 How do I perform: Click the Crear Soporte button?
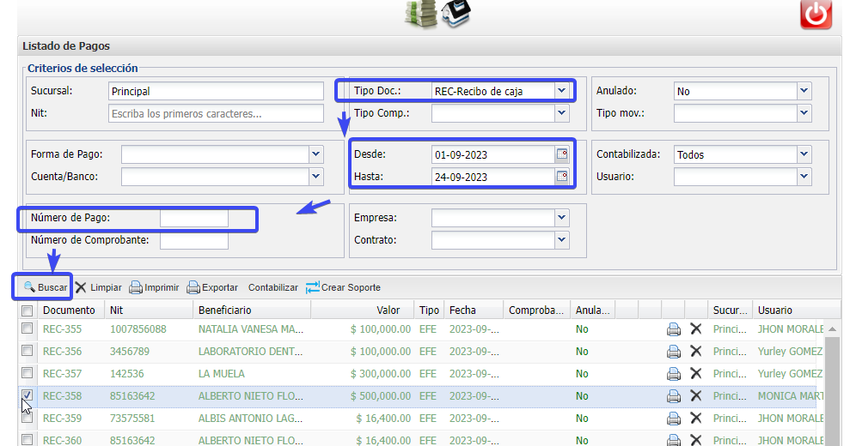342,288
